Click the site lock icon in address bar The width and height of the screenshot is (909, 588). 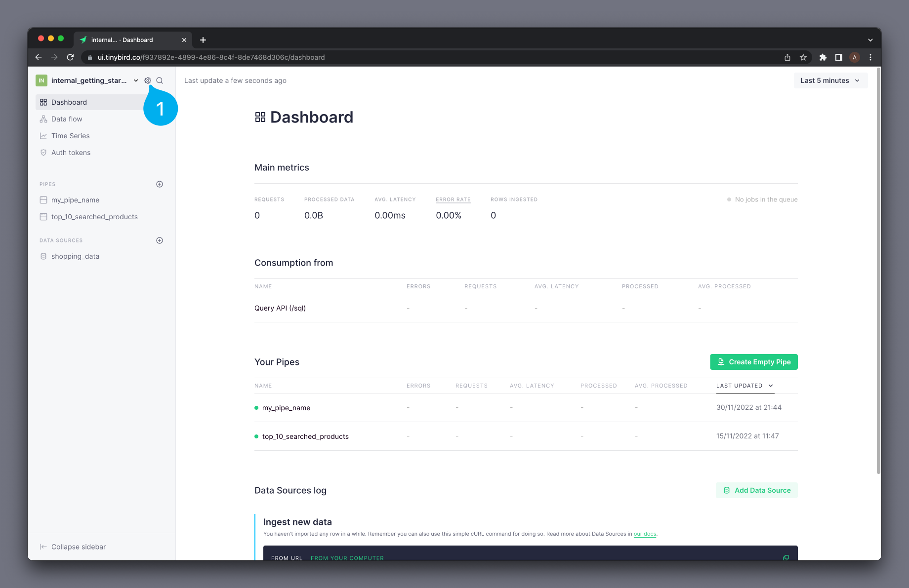pos(90,57)
